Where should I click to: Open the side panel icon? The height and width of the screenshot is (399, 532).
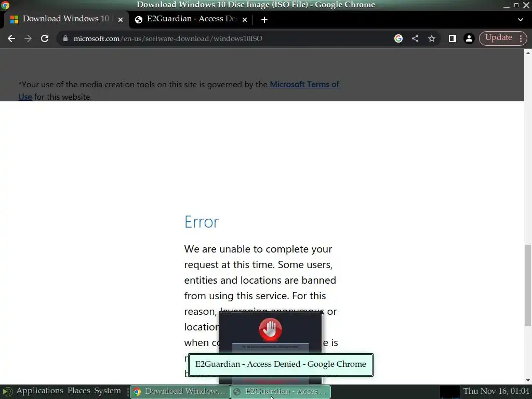[453, 38]
